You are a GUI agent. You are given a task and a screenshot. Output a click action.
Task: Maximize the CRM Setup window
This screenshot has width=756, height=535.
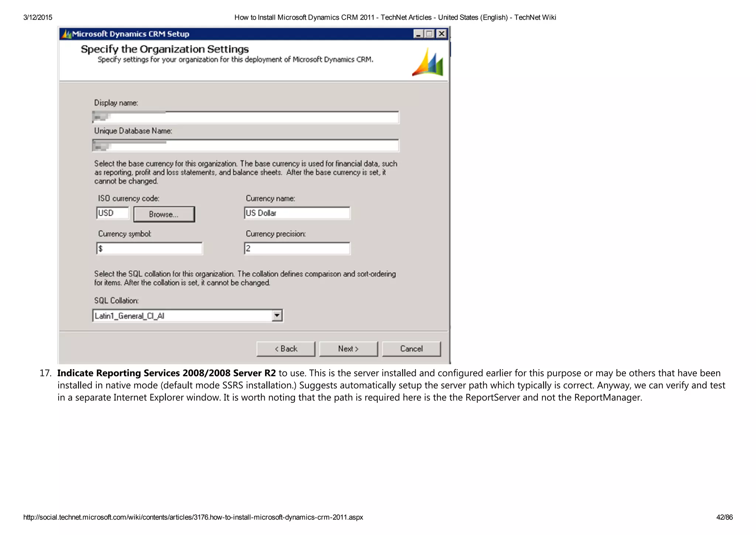429,34
